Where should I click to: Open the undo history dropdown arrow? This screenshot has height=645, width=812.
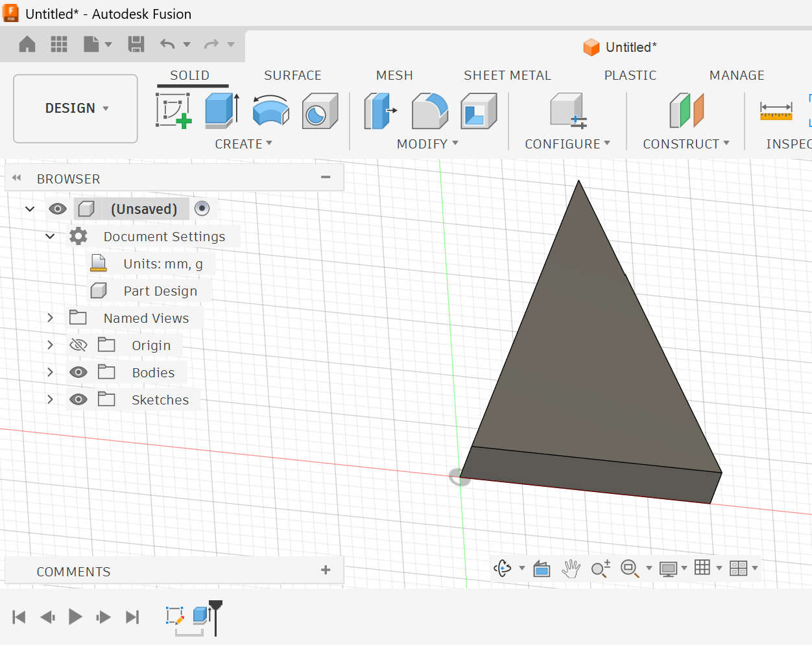point(187,45)
